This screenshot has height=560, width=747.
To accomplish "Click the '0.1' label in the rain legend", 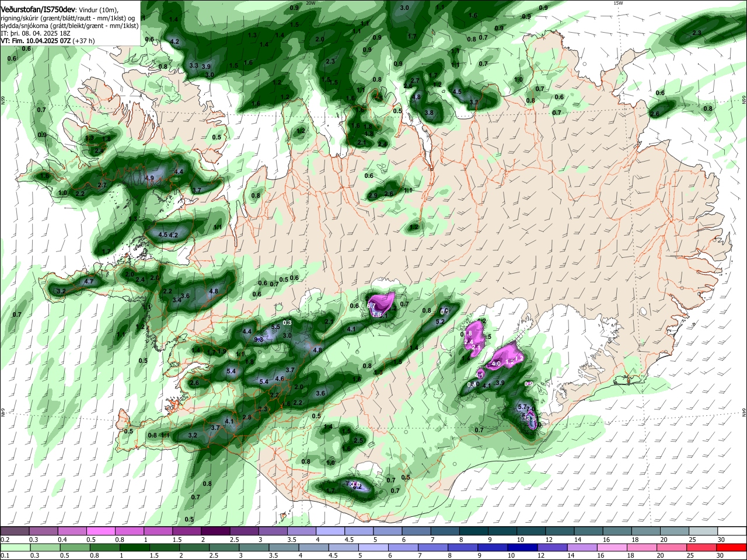I will [4, 555].
